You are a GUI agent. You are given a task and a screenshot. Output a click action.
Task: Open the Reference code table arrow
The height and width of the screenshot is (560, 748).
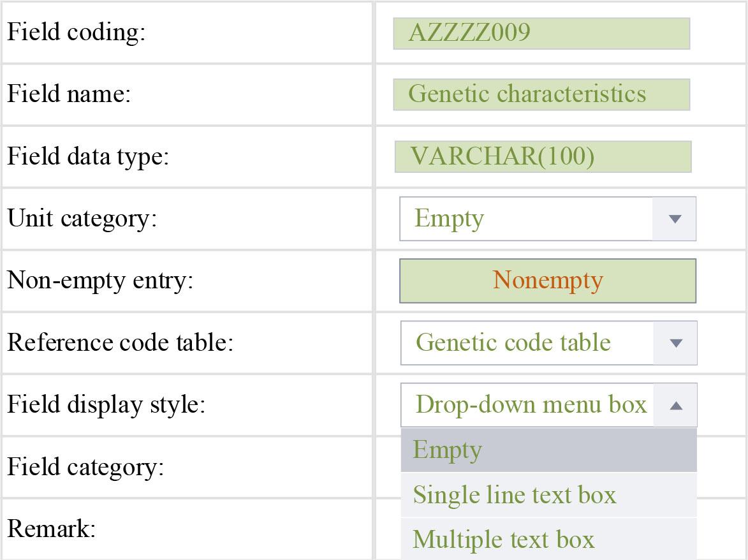675,343
